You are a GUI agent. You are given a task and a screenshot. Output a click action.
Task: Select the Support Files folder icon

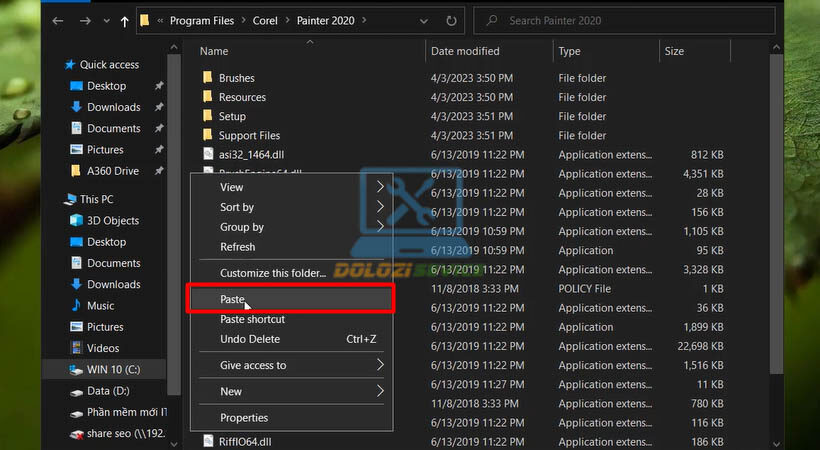click(208, 135)
